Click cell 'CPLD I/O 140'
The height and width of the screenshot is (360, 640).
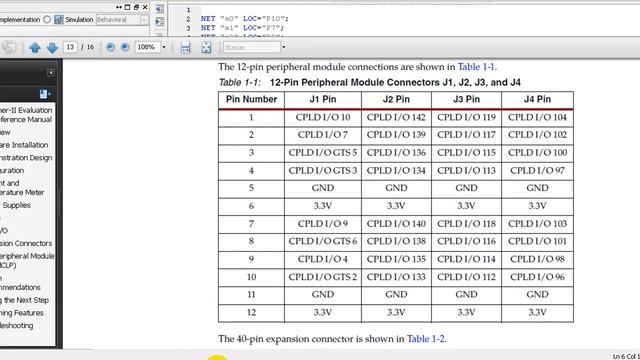(396, 224)
